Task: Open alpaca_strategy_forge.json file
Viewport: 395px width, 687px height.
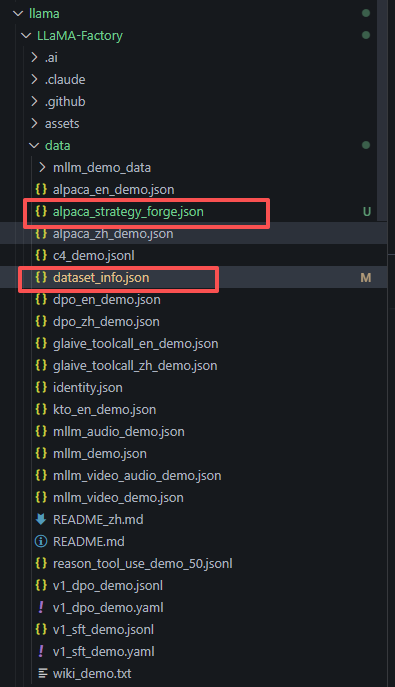Action: coord(128,212)
